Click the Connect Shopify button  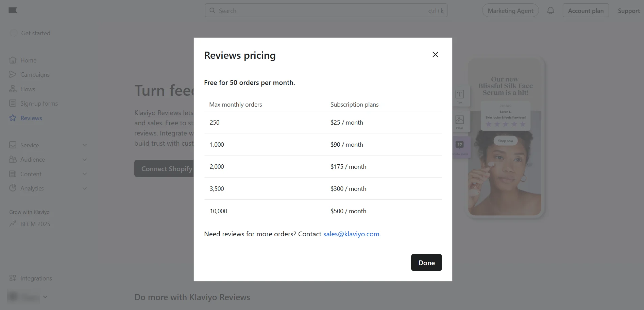tap(167, 168)
